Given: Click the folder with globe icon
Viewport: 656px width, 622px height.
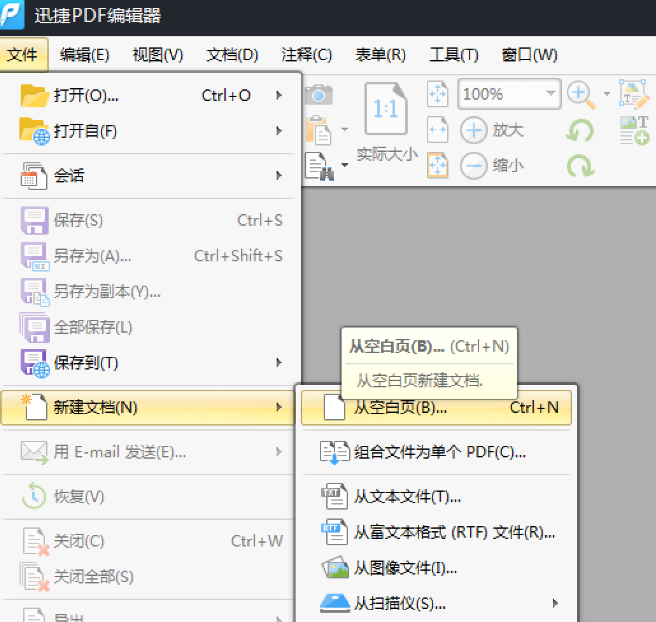Looking at the screenshot, I should (34, 131).
